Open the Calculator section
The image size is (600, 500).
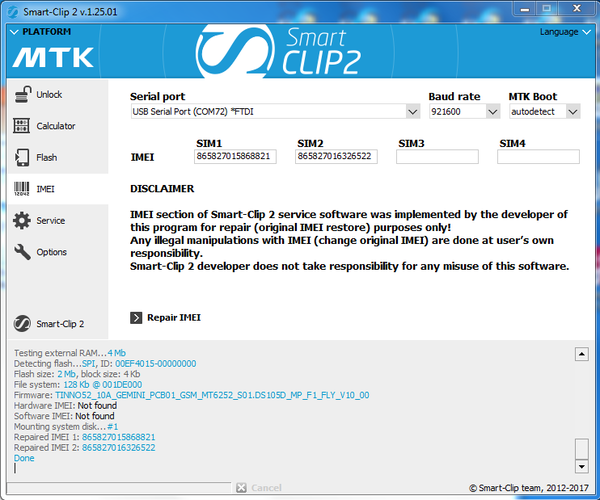coord(55,126)
